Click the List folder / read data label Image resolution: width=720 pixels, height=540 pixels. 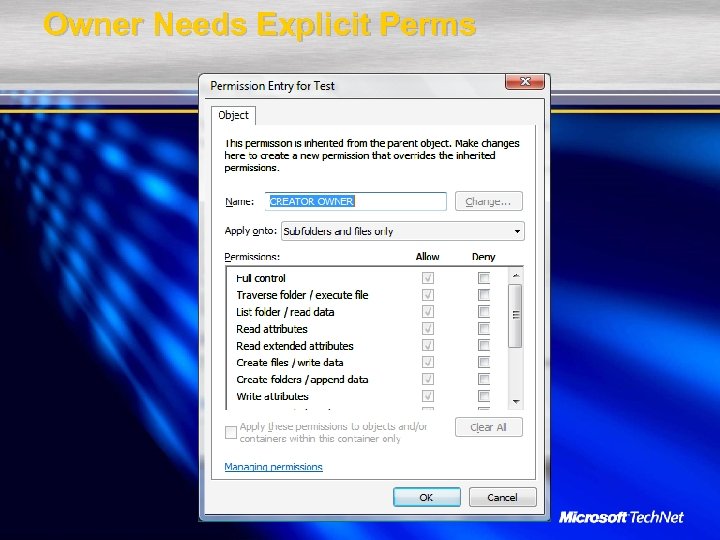[285, 312]
